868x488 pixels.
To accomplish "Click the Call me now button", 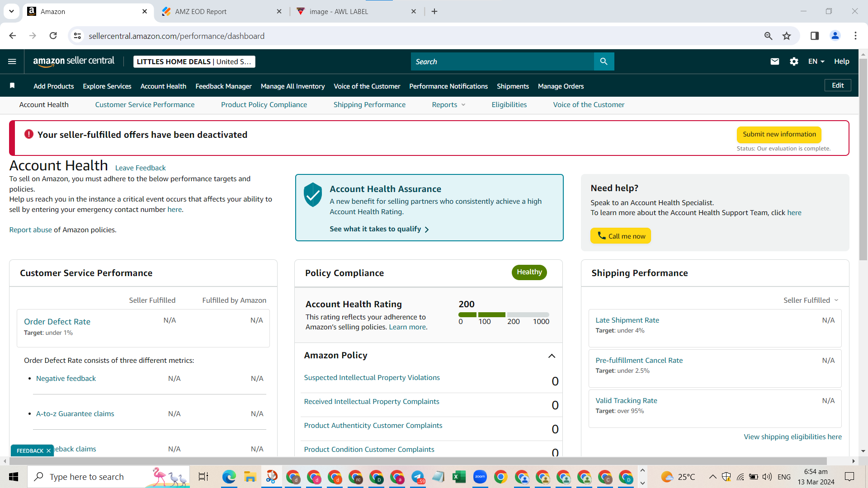I will 621,236.
